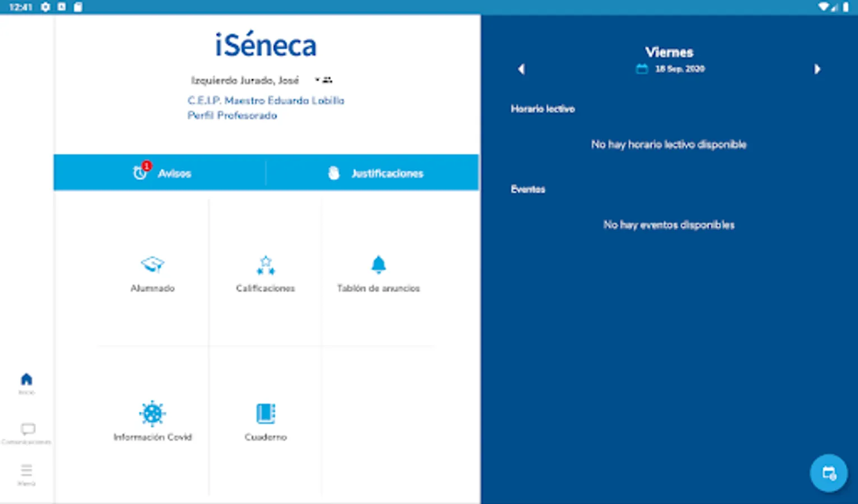This screenshot has width=858, height=504.
Task: Open the Avisos tab
Action: click(x=160, y=173)
